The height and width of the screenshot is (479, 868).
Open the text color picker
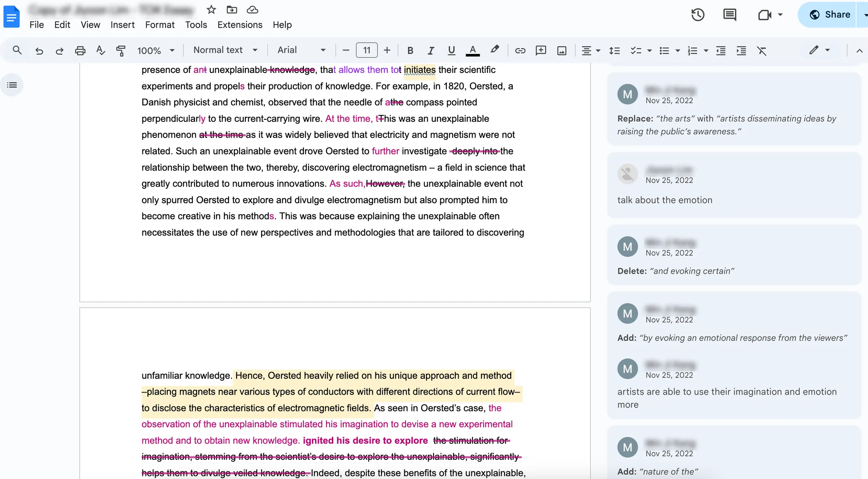pyautogui.click(x=473, y=50)
